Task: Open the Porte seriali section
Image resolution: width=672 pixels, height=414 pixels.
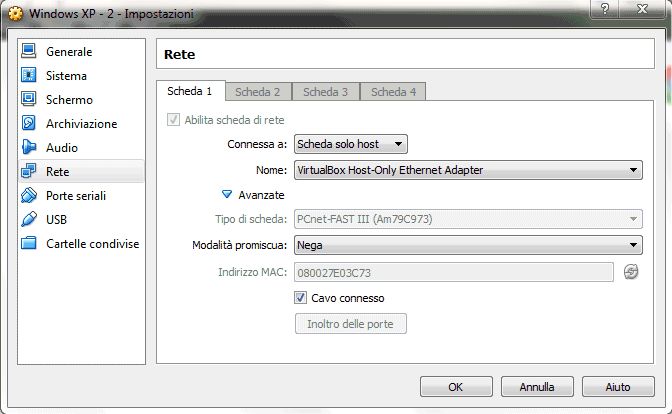Action: pyautogui.click(x=81, y=195)
